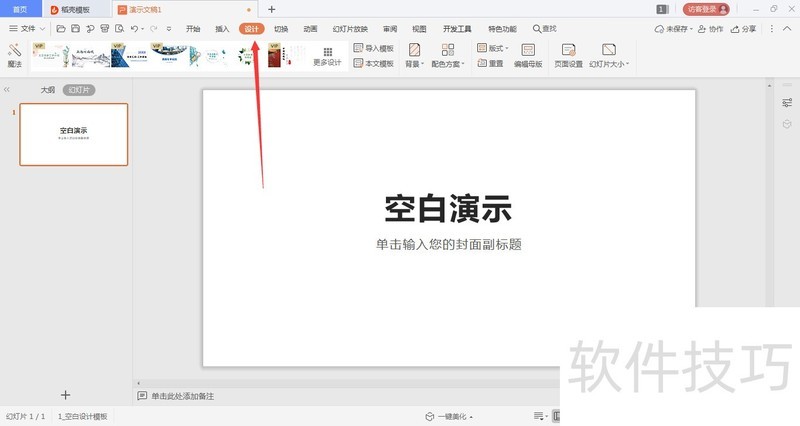
Task: Open the 特色功能 special features tab
Action: [502, 29]
